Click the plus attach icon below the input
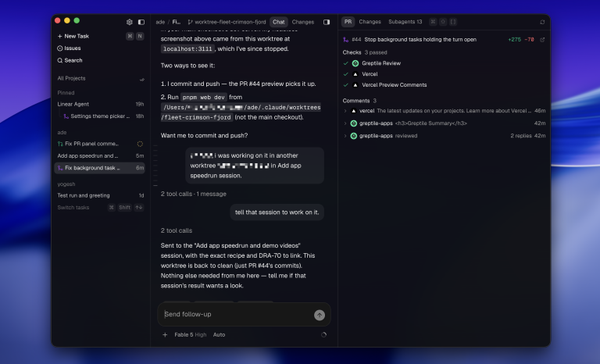Viewport: 600px width, 364px height. [165, 335]
